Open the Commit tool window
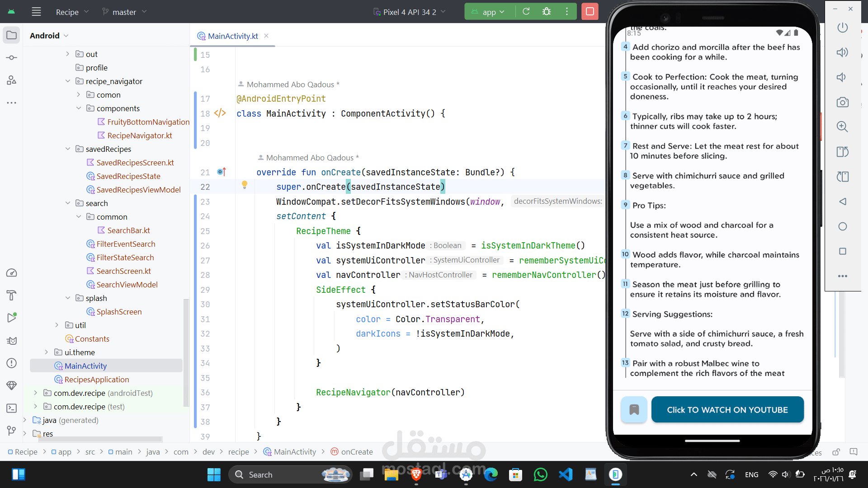The height and width of the screenshot is (488, 868). coord(12,58)
